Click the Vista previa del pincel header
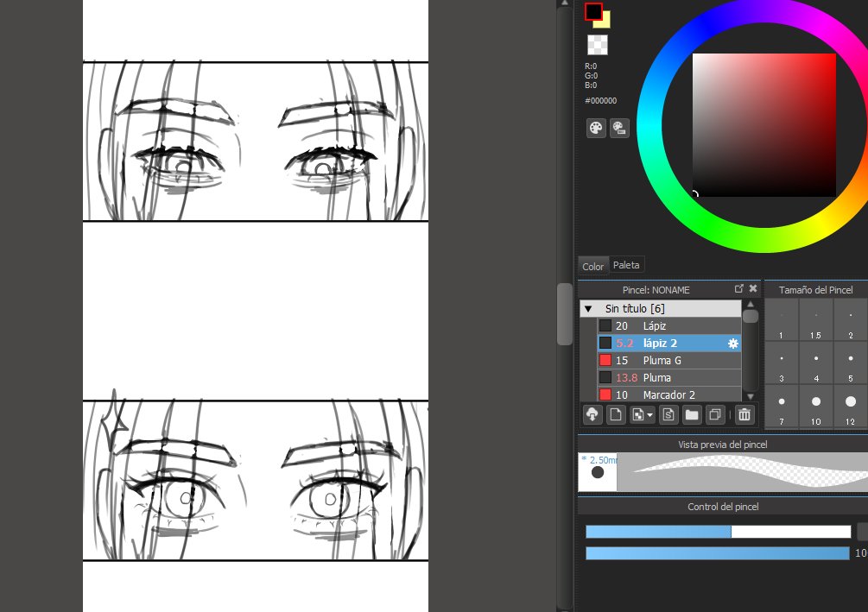 [723, 445]
